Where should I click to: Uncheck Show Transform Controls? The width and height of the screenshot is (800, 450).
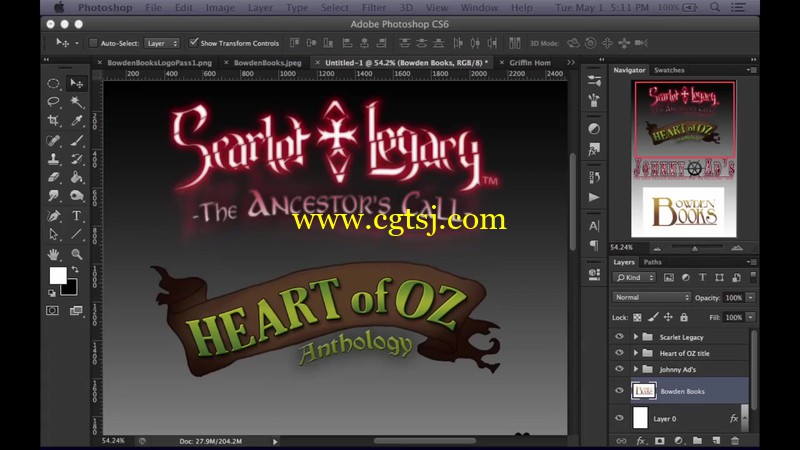(x=193, y=42)
